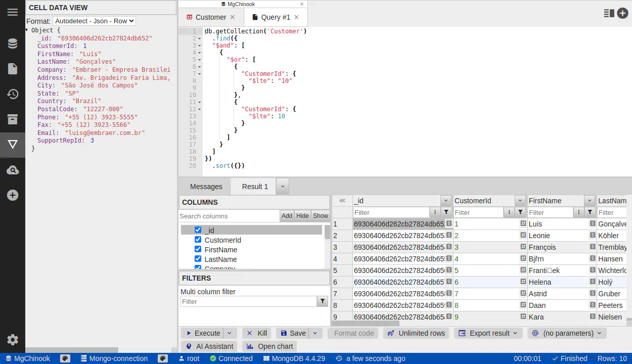
Task: Open settings gear in sidebar
Action: (x=13, y=340)
